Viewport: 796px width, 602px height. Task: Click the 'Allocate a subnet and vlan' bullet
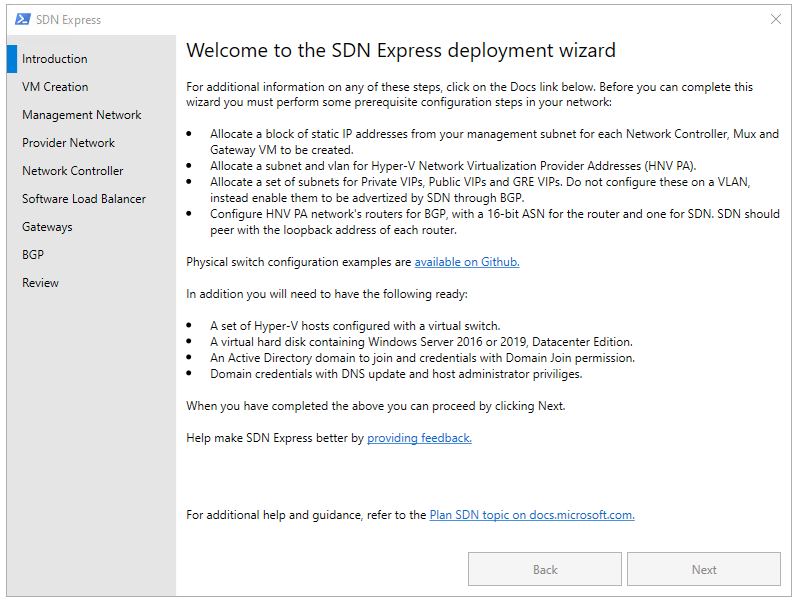453,165
